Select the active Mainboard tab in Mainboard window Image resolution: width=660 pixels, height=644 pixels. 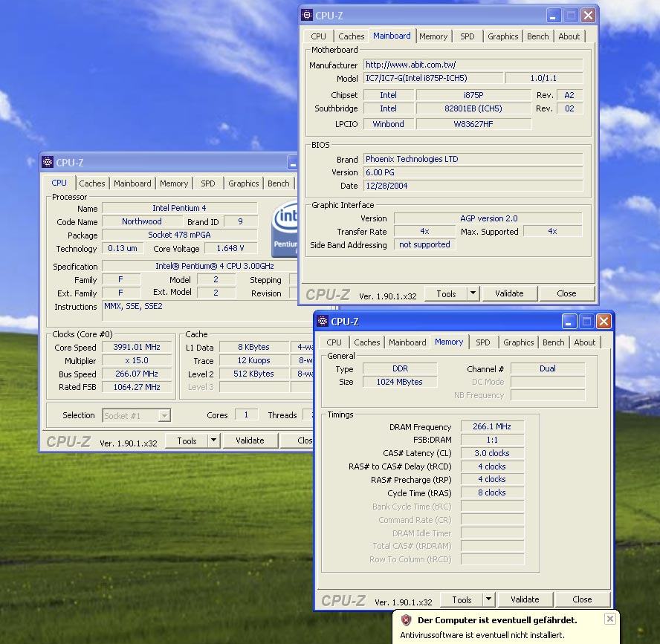coord(392,36)
